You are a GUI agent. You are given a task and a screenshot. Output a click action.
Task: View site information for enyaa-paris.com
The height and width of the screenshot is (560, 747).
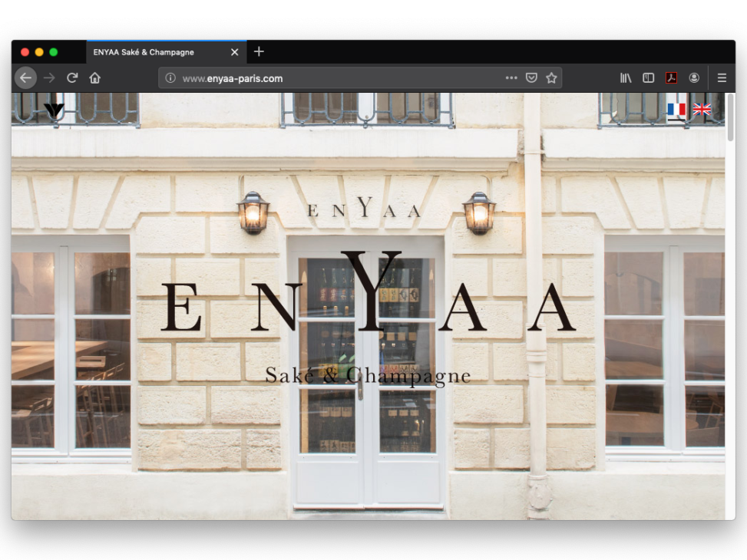tap(170, 78)
